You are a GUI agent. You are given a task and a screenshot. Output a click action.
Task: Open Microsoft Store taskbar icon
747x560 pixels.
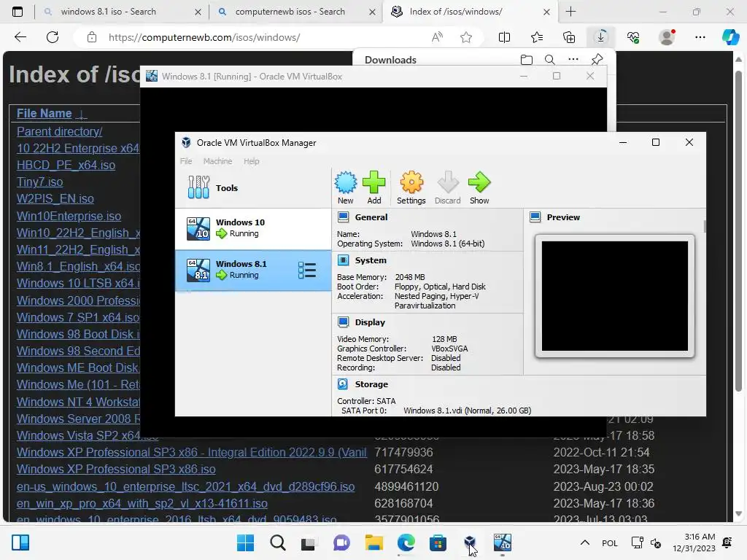[438, 542]
